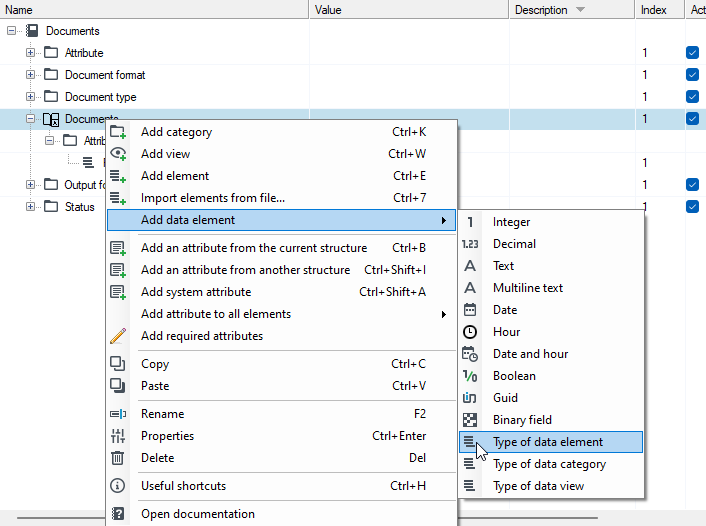The height and width of the screenshot is (526, 706).
Task: Select Type of data category
Action: coord(551,464)
